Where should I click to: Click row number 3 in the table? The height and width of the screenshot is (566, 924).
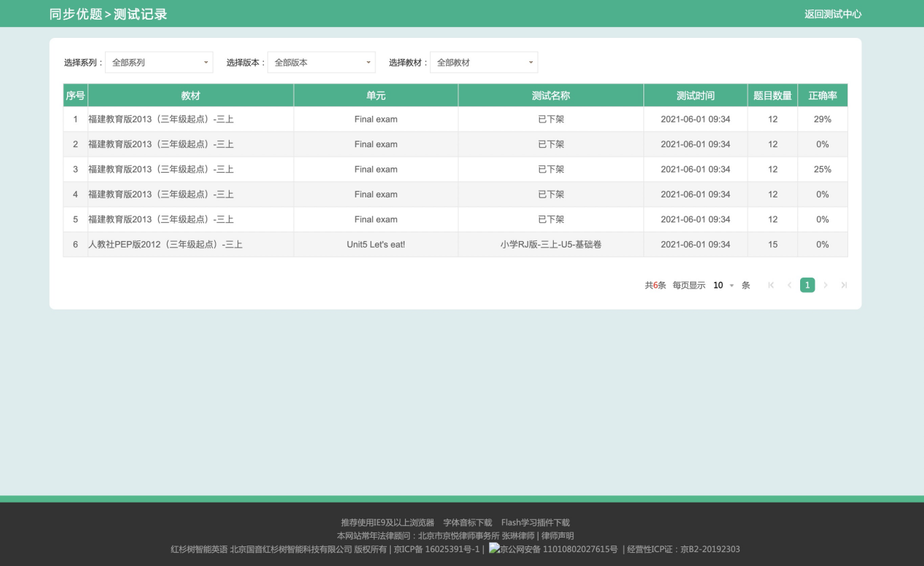pyautogui.click(x=76, y=170)
